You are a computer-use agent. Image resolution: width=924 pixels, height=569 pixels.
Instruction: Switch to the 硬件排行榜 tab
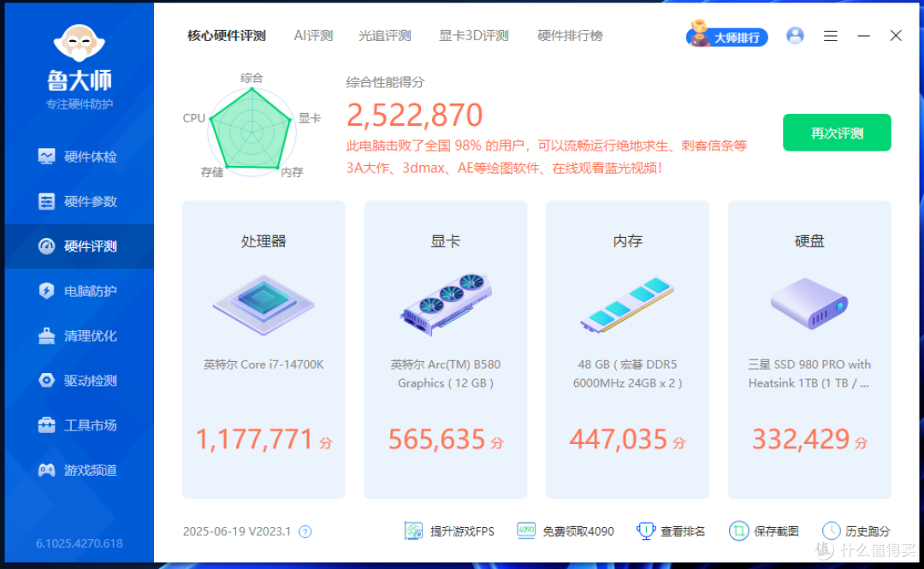point(570,36)
